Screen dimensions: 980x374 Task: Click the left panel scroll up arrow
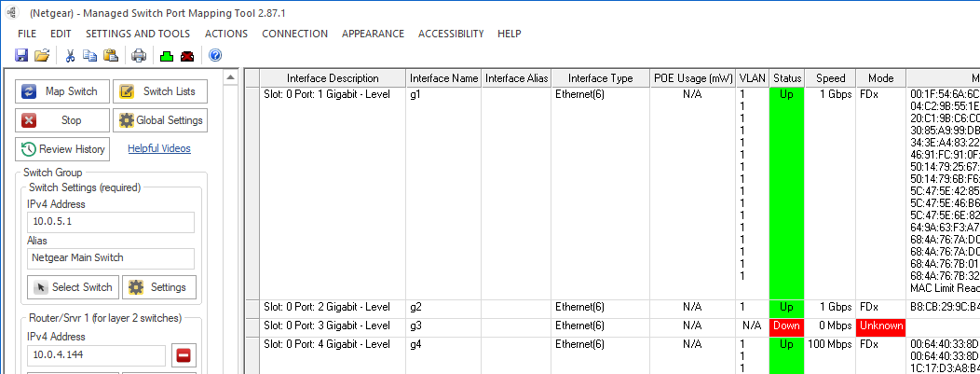tap(231, 76)
